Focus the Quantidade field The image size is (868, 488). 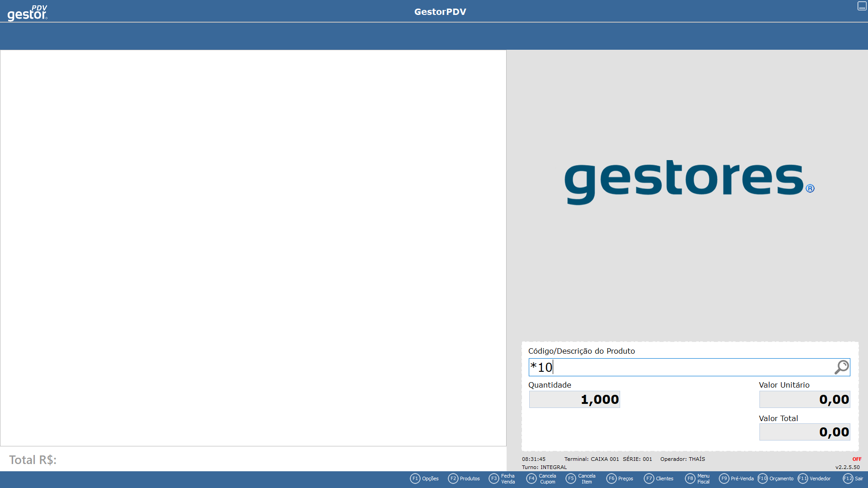[574, 399]
